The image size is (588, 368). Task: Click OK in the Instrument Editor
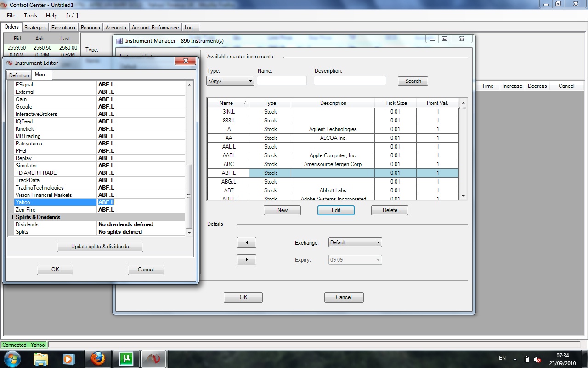[55, 270]
